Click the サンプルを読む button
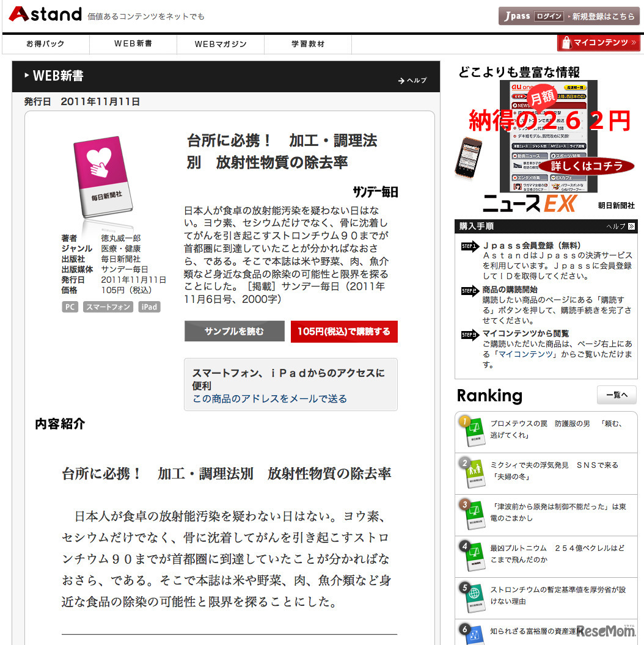 click(235, 331)
